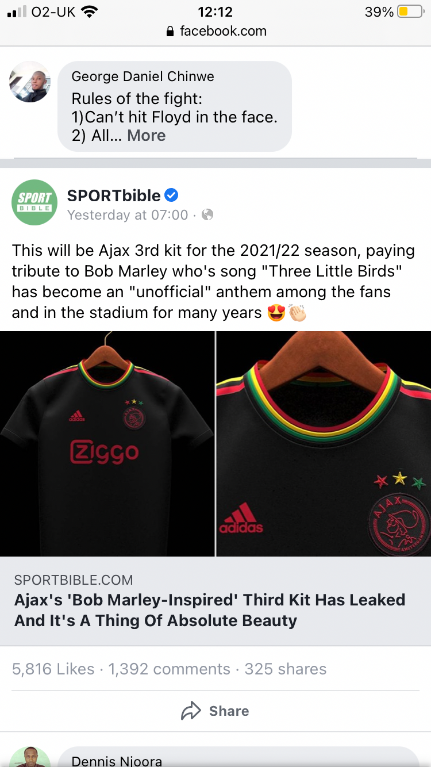Expand comment with the More link
Image resolution: width=431 pixels, height=767 pixels.
click(x=146, y=135)
